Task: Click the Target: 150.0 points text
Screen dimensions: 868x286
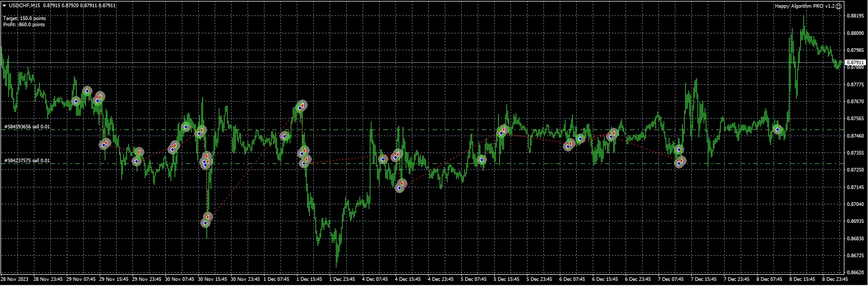Action: [24, 18]
